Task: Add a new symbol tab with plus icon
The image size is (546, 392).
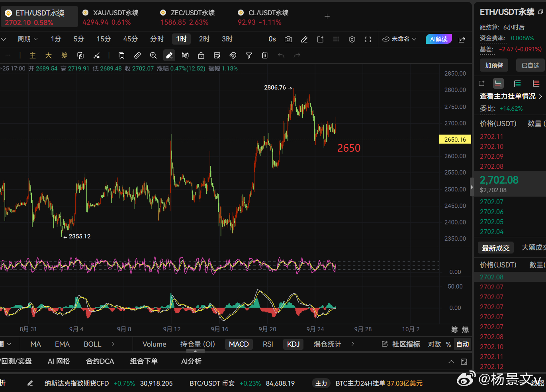Action: click(327, 16)
